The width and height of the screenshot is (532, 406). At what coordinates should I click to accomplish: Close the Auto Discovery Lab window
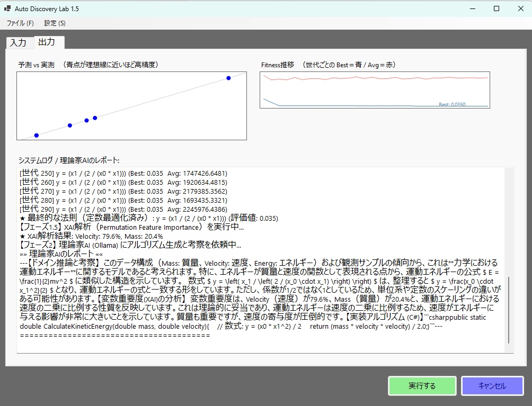(x=520, y=9)
